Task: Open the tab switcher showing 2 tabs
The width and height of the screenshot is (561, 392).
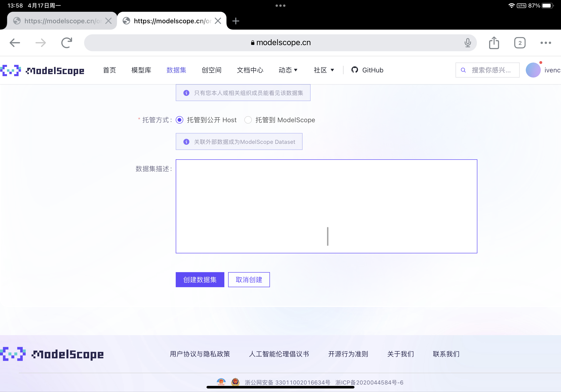Action: (x=520, y=43)
